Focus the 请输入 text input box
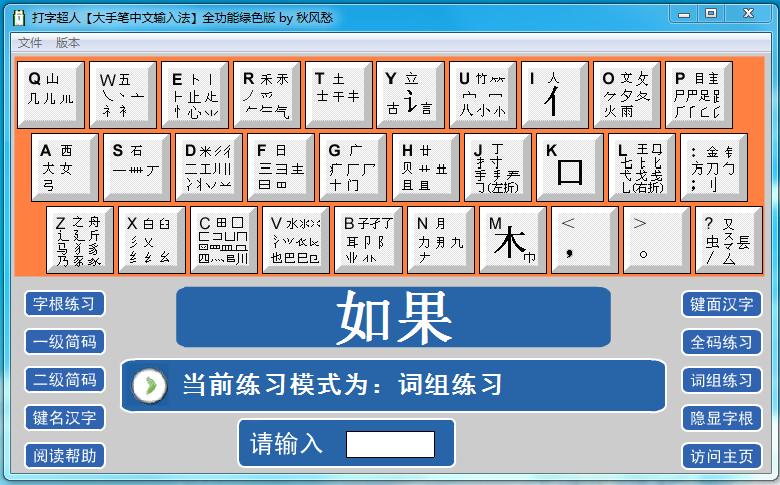The image size is (780, 485). [x=390, y=444]
